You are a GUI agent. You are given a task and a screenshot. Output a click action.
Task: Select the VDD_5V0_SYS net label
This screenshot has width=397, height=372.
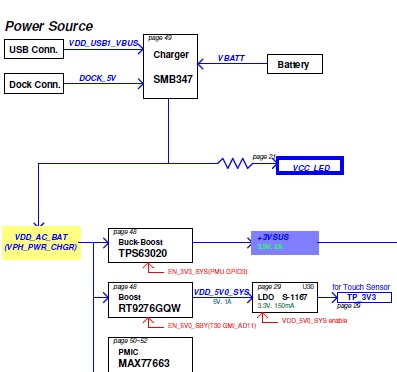click(222, 292)
